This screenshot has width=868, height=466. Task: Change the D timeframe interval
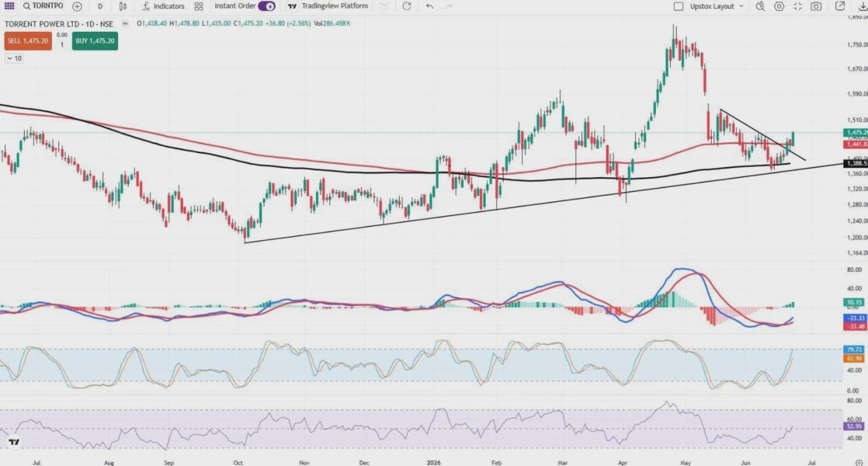click(100, 6)
